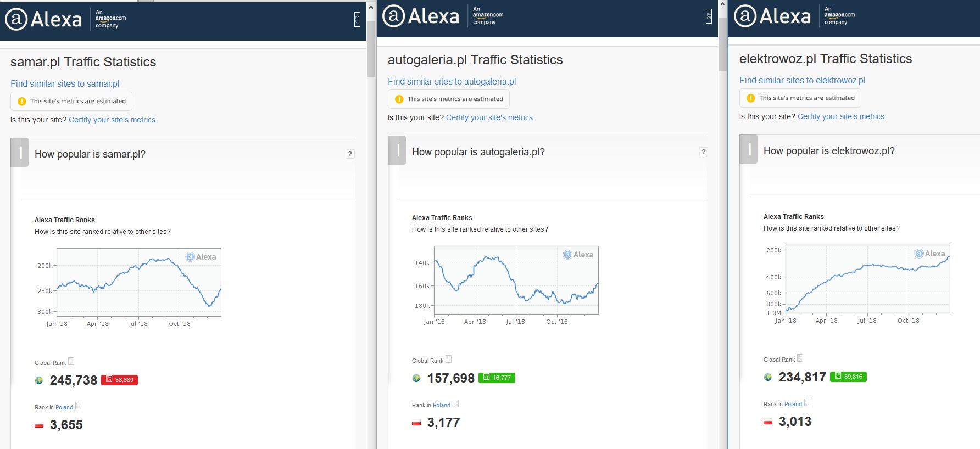Click the Poland flag beside 3,177

pos(416,423)
